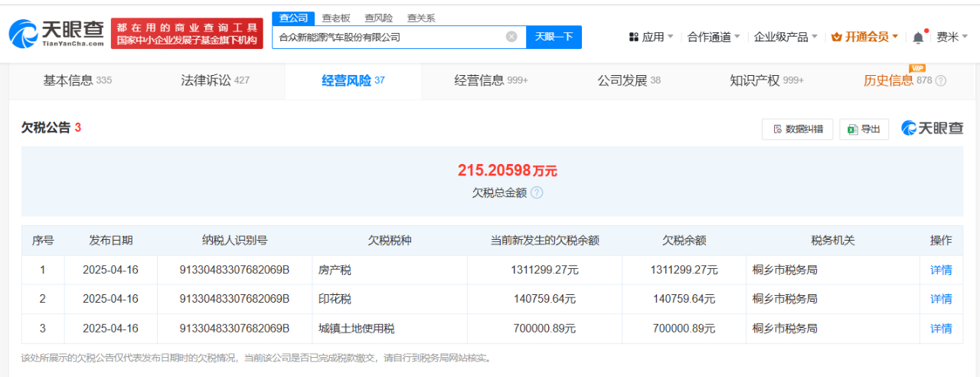Switch to the 查风险 search tab
Screen dimensions: 980x377
coord(378,18)
